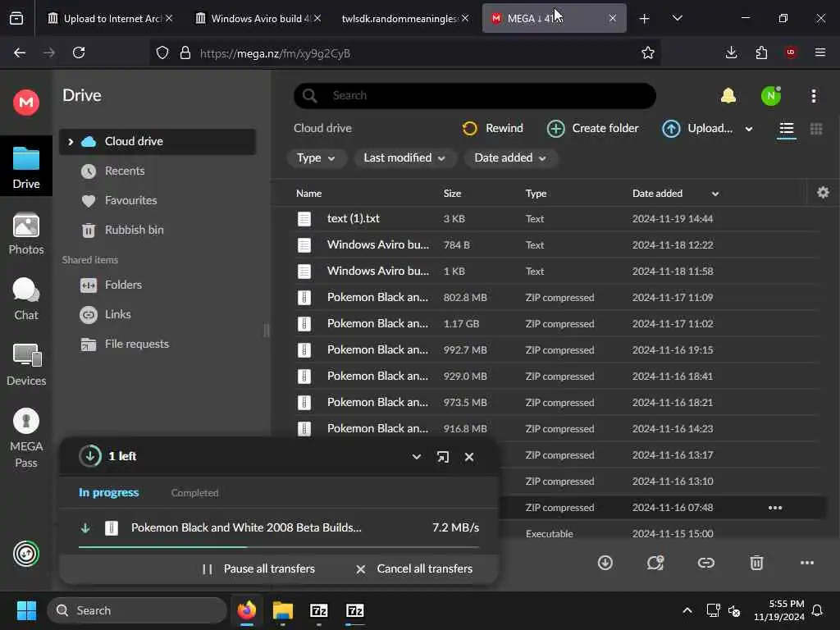The image size is (840, 630).
Task: Open Firefox extensions menu
Action: coord(760,52)
